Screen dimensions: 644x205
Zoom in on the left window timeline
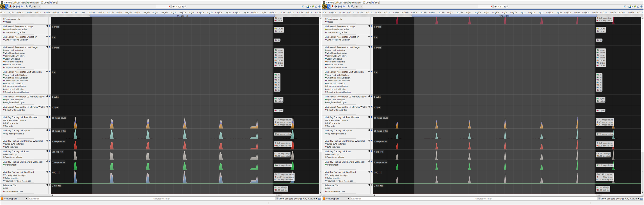pos(27,7)
